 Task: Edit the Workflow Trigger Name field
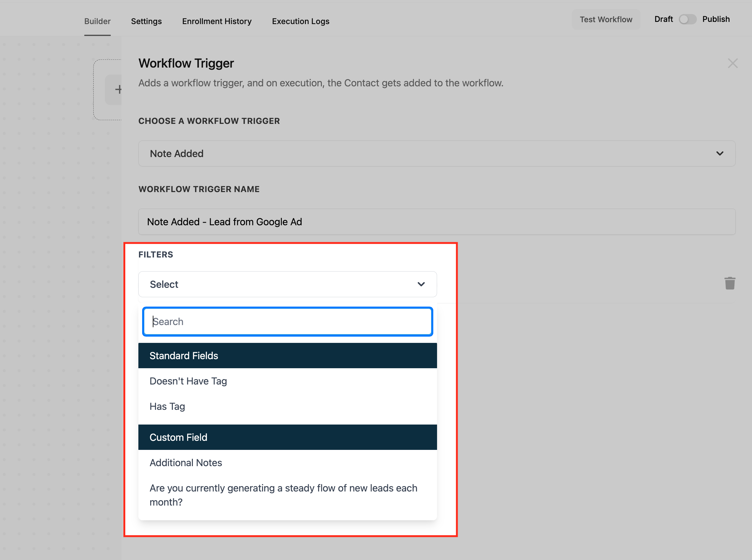(x=436, y=222)
